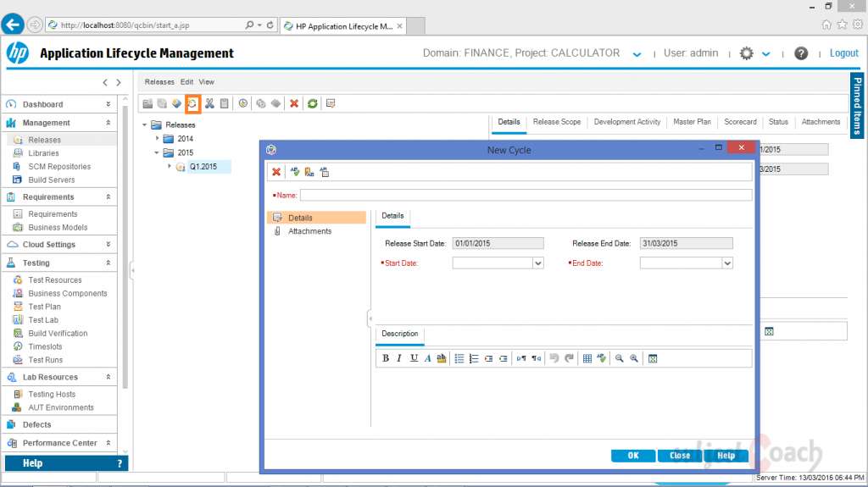
Task: Click the Help bar at sidebar bottom
Action: pyautogui.click(x=66, y=463)
